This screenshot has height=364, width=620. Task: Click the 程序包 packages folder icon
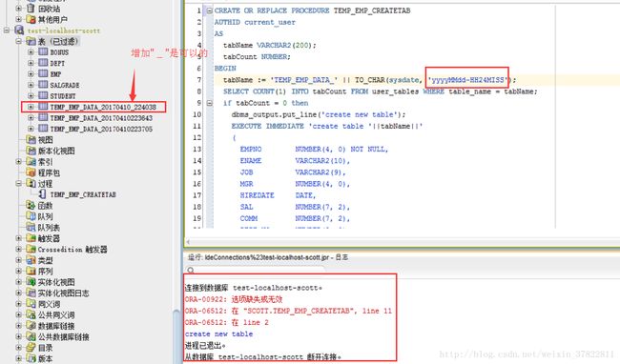(31, 172)
